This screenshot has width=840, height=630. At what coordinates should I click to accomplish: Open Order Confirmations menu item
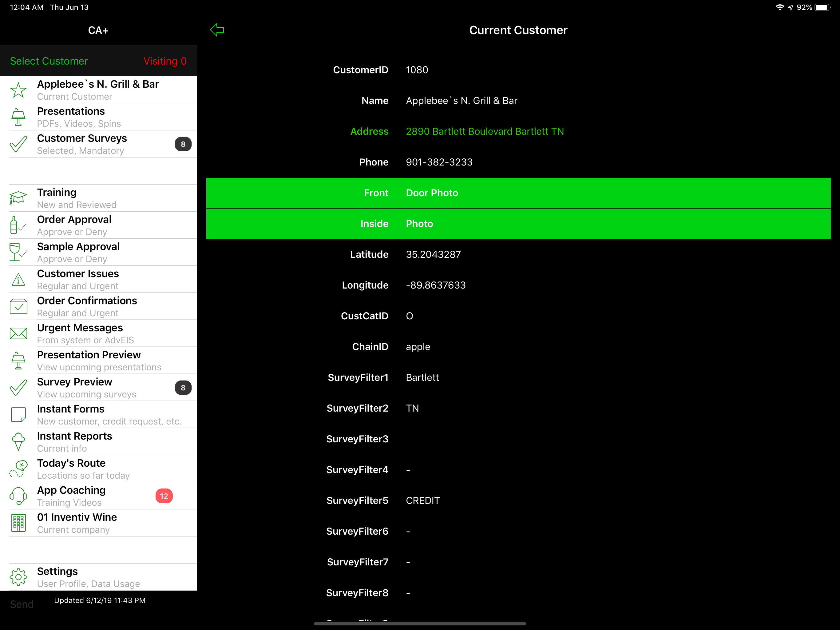pyautogui.click(x=98, y=306)
